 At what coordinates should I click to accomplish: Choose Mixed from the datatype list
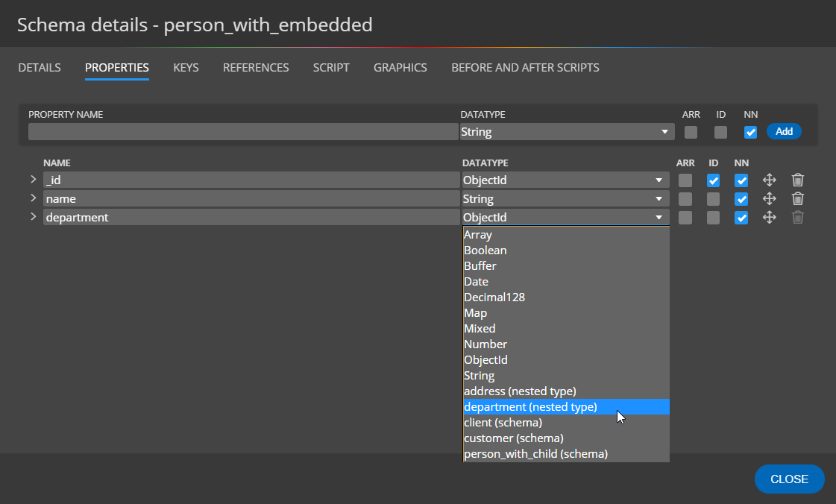pyautogui.click(x=566, y=329)
